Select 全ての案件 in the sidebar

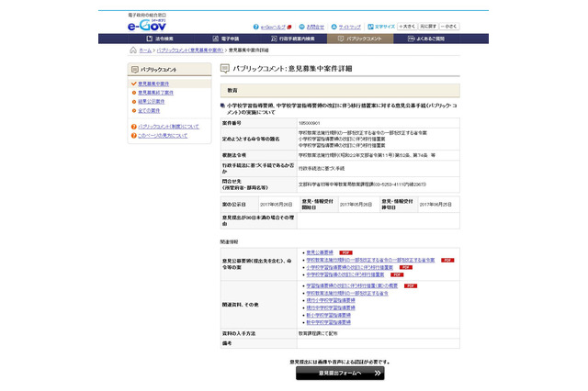[149, 110]
